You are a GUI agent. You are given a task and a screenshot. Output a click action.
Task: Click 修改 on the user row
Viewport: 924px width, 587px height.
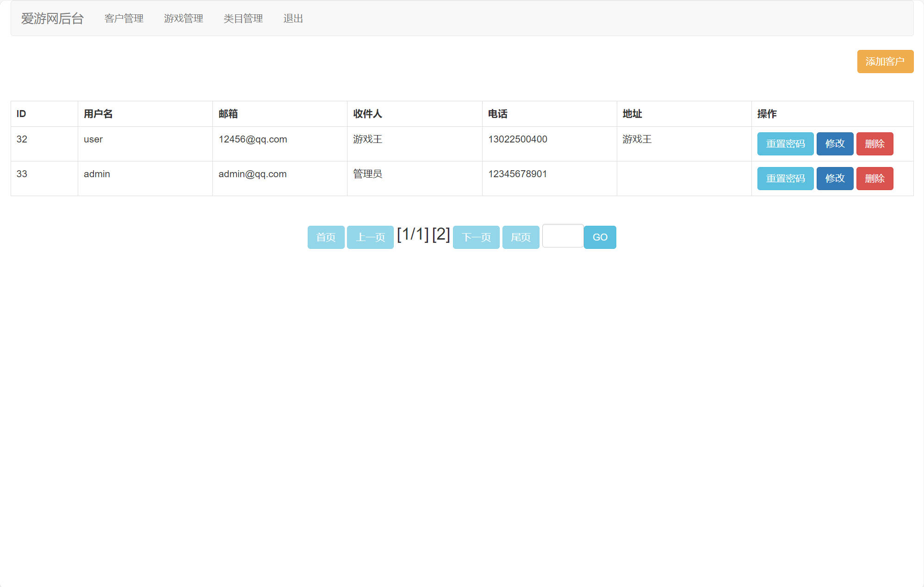tap(835, 144)
